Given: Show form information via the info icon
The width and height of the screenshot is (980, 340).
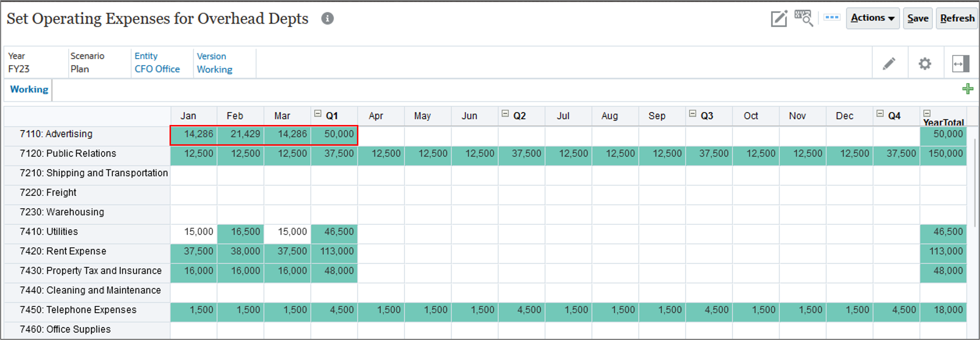Looking at the screenshot, I should point(327,18).
